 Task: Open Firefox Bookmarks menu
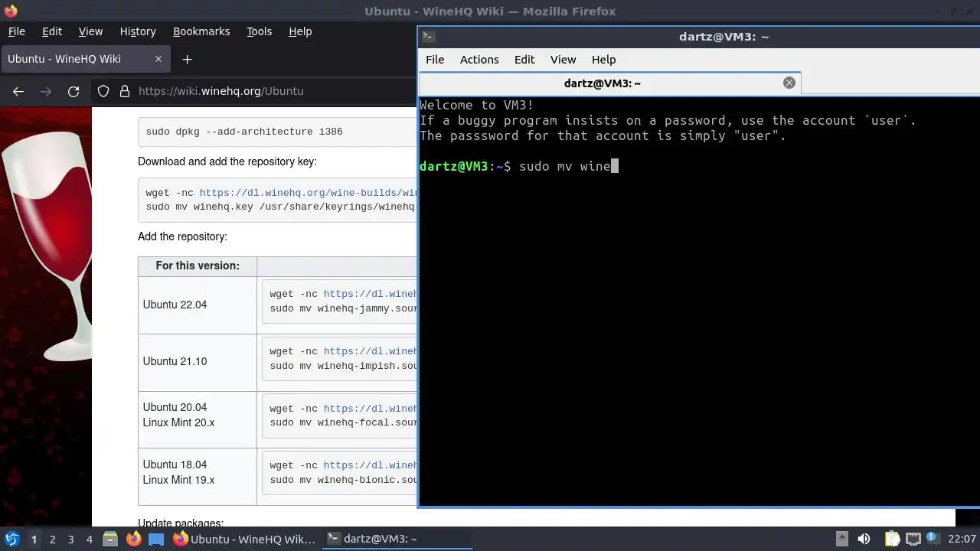tap(201, 31)
